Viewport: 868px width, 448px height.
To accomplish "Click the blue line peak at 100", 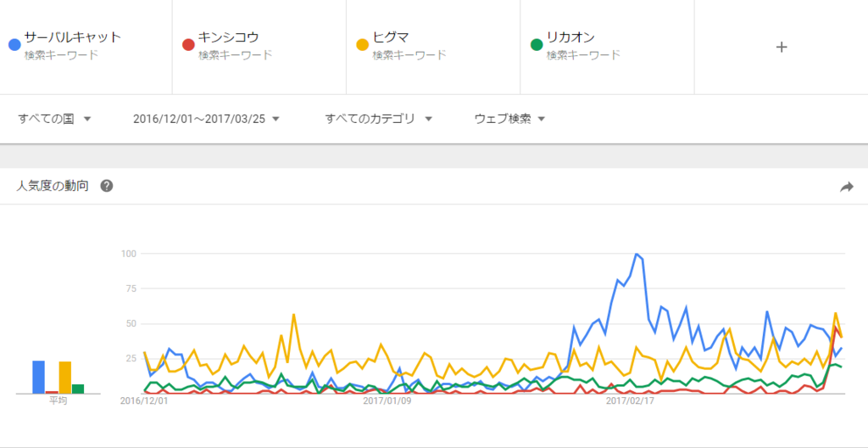I will [637, 255].
